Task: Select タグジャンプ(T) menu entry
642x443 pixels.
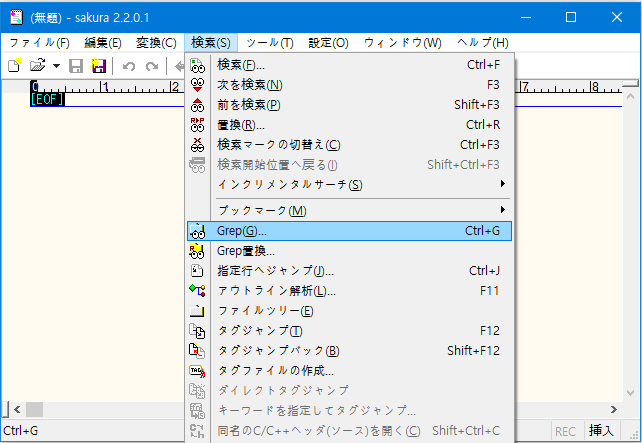Action: tap(349, 330)
